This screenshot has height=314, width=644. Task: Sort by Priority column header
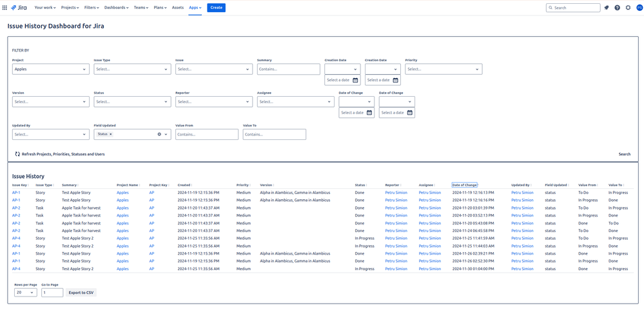point(243,185)
